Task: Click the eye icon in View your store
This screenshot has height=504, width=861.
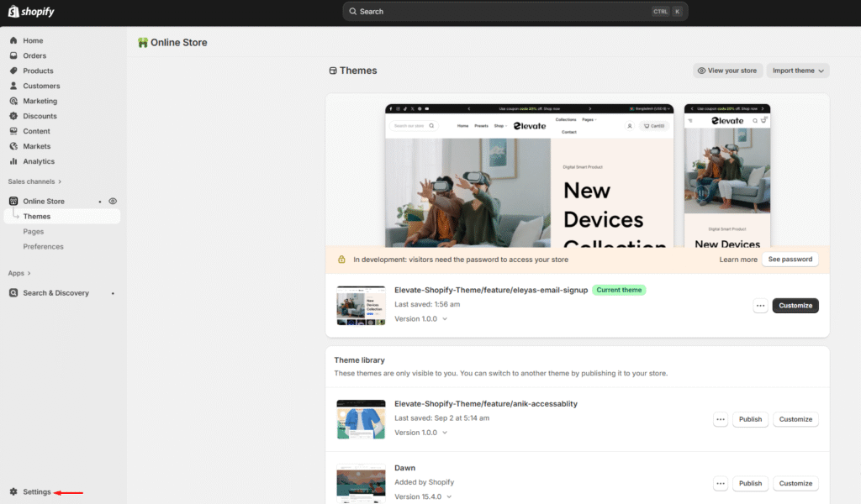Action: [701, 71]
